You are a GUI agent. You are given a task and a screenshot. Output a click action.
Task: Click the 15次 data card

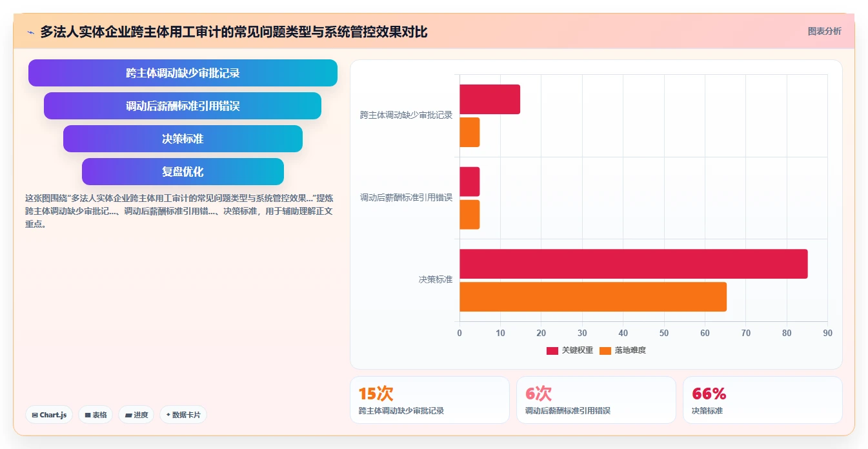click(x=430, y=400)
